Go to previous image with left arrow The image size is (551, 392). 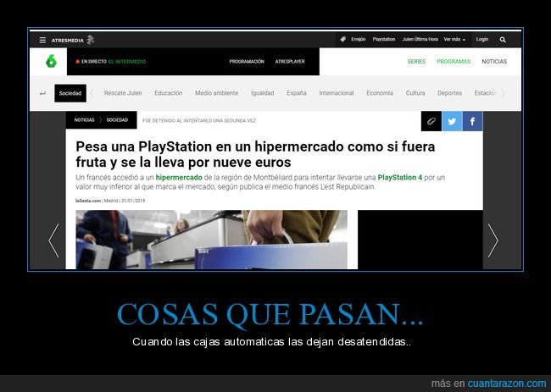[x=54, y=240]
